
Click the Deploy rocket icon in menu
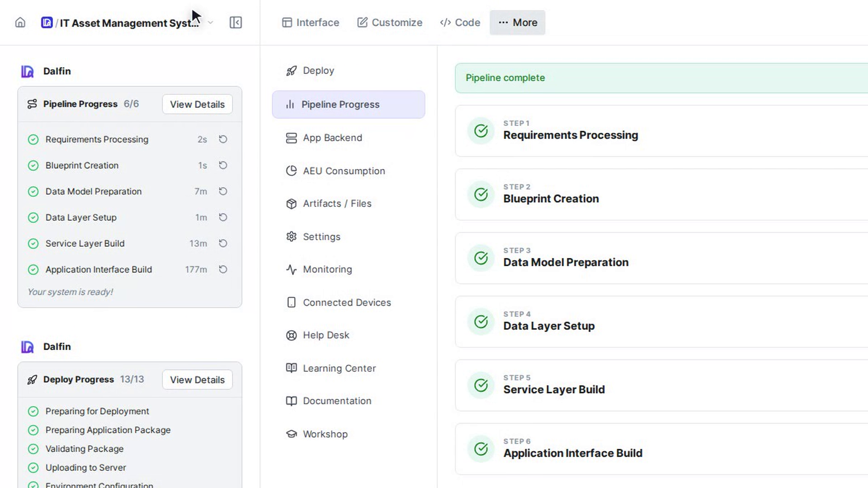coord(292,71)
